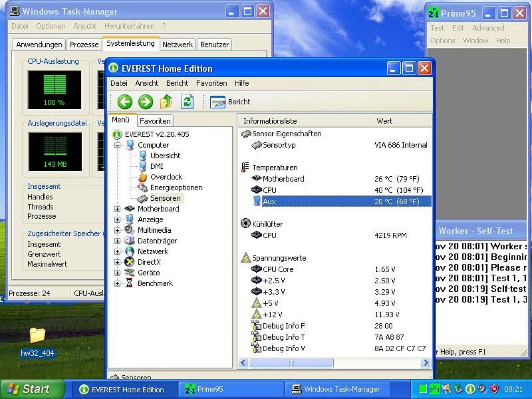Open Anwendungen tab in Task-Manager
This screenshot has width=532, height=399.
click(39, 44)
